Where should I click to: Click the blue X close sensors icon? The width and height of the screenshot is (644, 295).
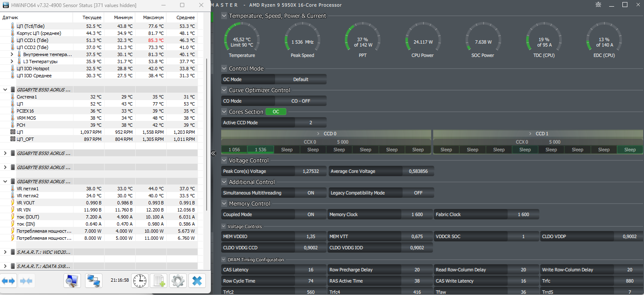click(x=197, y=281)
